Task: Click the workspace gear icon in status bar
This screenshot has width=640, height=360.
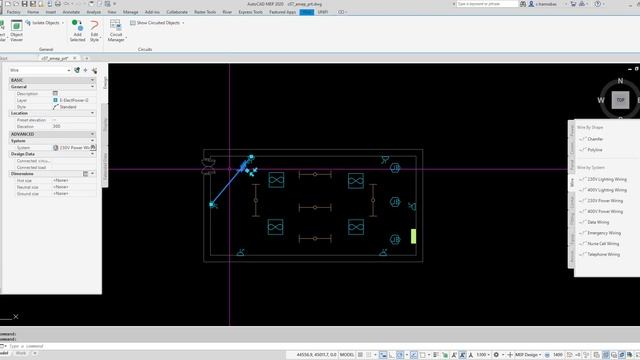Action: click(x=496, y=355)
